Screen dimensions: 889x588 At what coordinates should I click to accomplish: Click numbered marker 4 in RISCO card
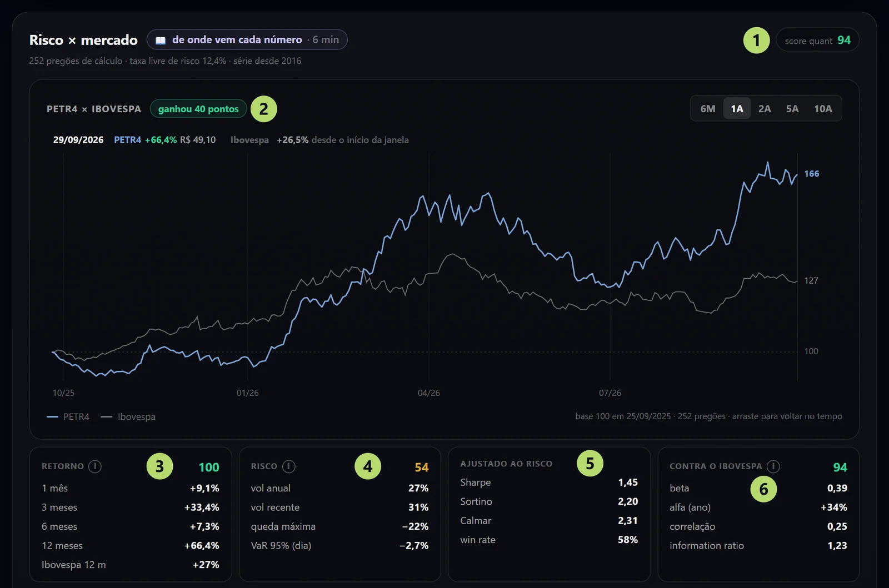368,466
